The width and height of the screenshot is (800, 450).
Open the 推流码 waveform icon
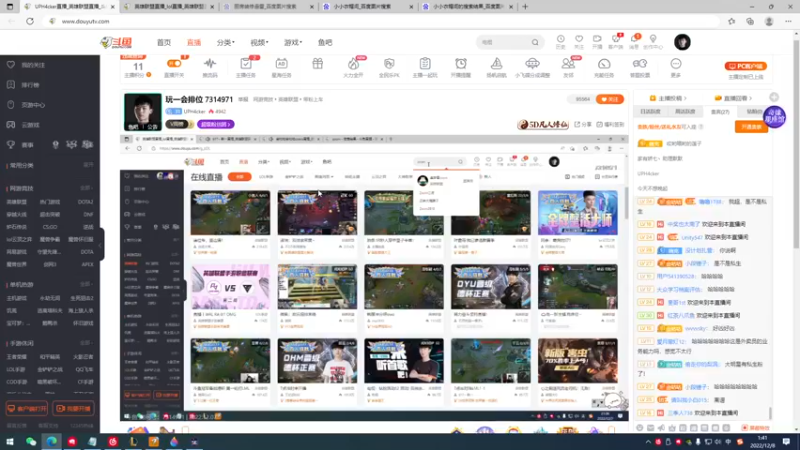click(x=210, y=64)
